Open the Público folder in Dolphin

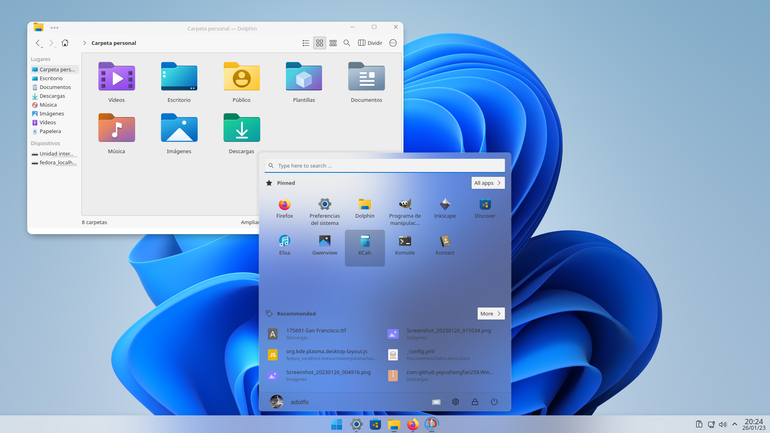click(x=241, y=82)
